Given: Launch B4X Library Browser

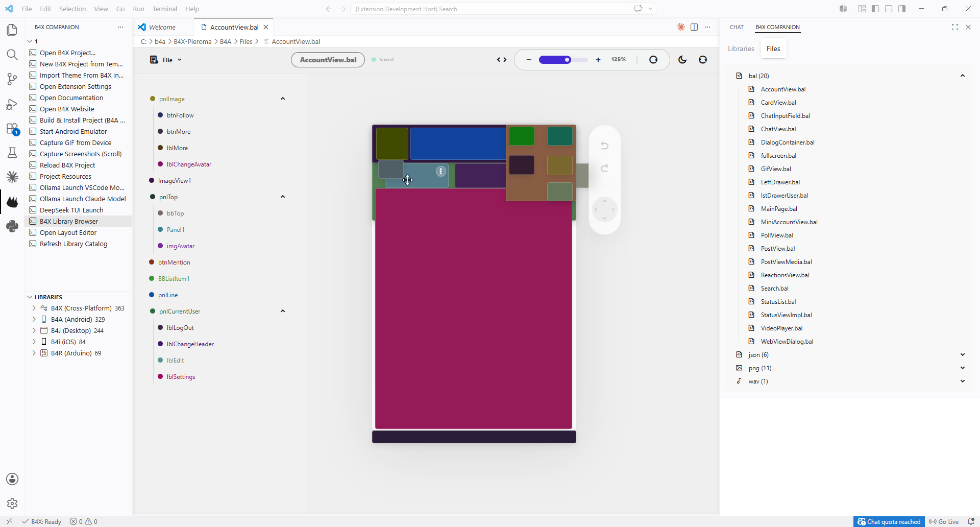Looking at the screenshot, I should pyautogui.click(x=78, y=221).
